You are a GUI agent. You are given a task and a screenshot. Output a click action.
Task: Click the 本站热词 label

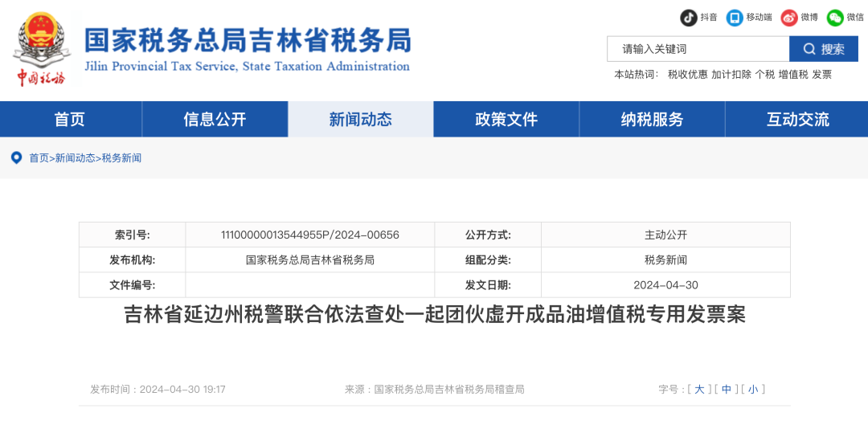636,75
